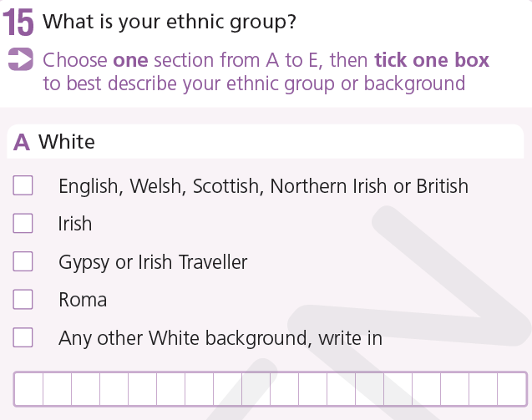Click the second write-in character box
Viewport: 532px width, 420px height.
[58, 389]
